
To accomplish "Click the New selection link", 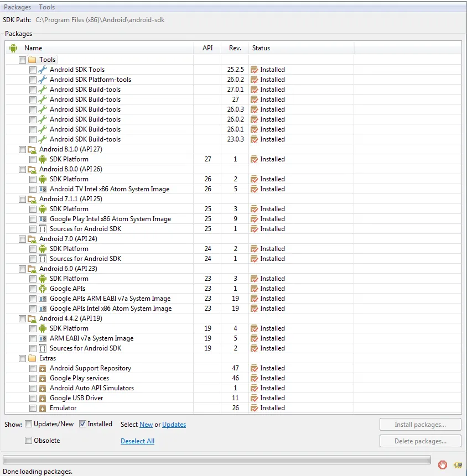I will [x=146, y=425].
